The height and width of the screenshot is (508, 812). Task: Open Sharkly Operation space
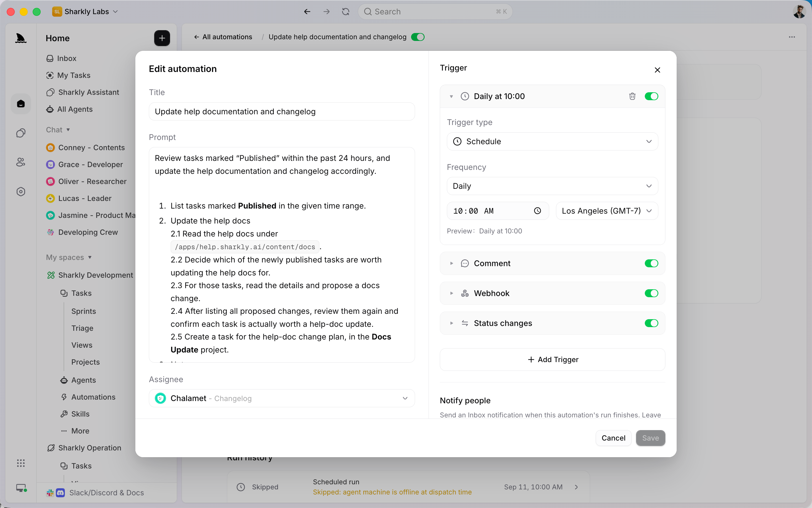pyautogui.click(x=84, y=448)
